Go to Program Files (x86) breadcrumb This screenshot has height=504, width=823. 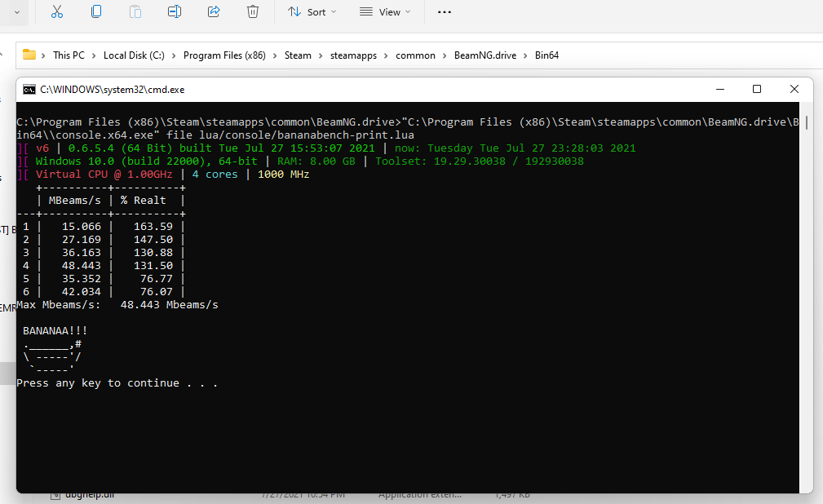click(x=224, y=55)
